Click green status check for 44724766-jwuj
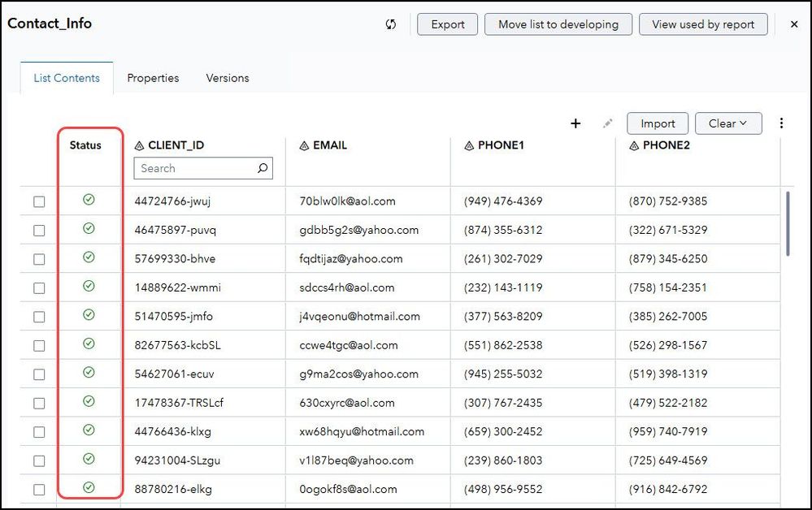Image resolution: width=812 pixels, height=510 pixels. (89, 200)
